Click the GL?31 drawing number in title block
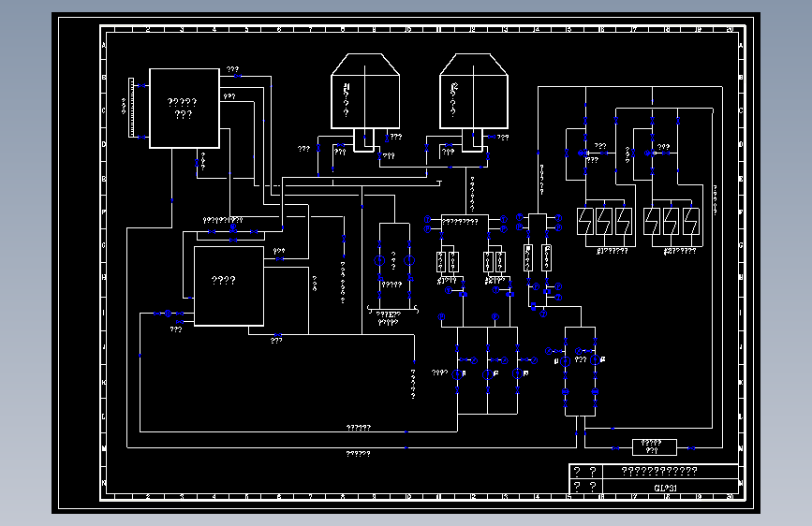Image resolution: width=812 pixels, height=526 pixels. tap(666, 488)
